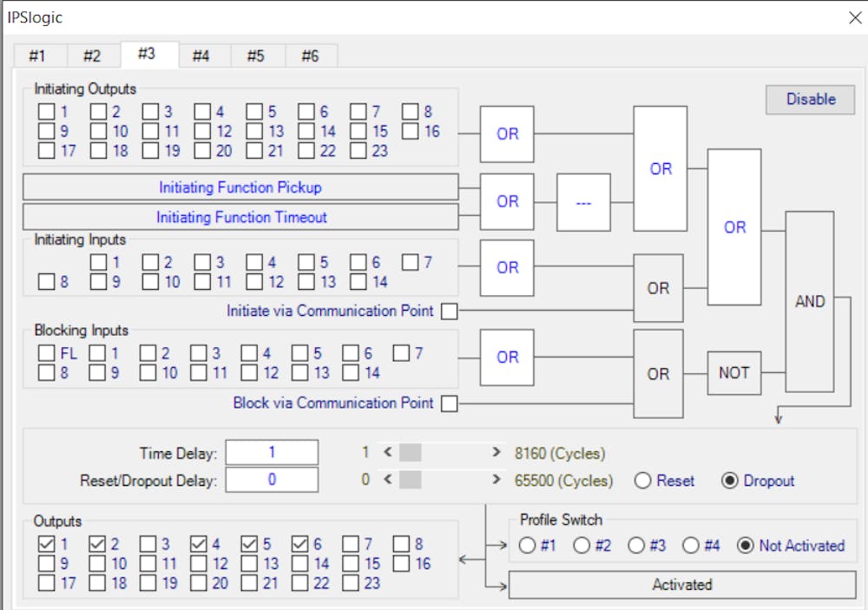Select the #6 tab
Image resolution: width=868 pixels, height=610 pixels.
pos(311,56)
